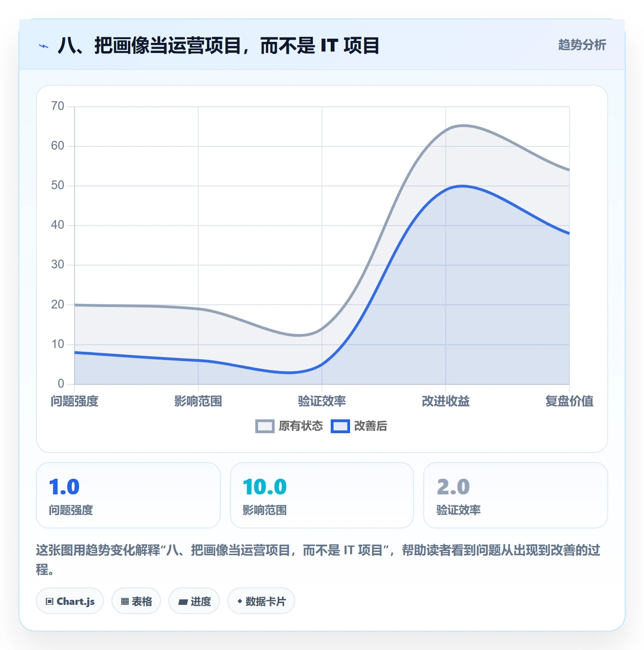Click the 10.0 影响范围 data card

322,495
